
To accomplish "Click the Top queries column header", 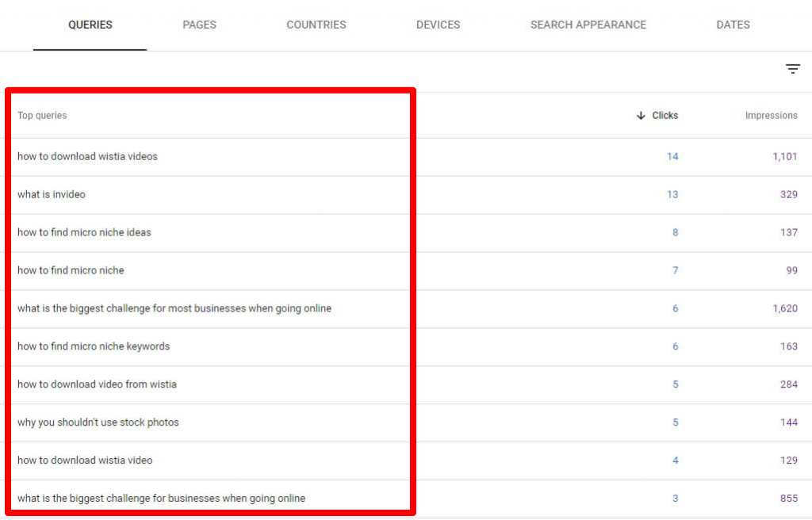I will (42, 116).
